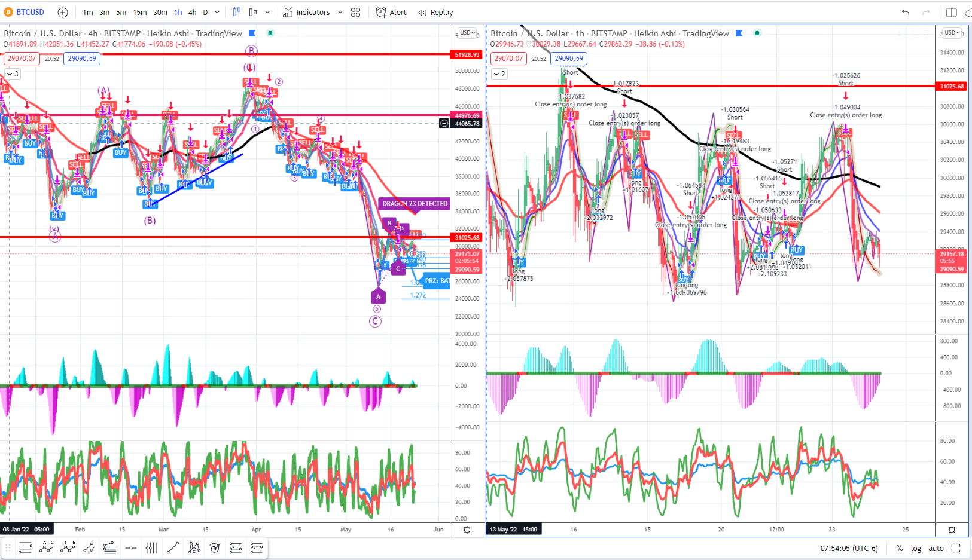
Task: Toggle fullscreen chart mode icon
Action: (956, 548)
